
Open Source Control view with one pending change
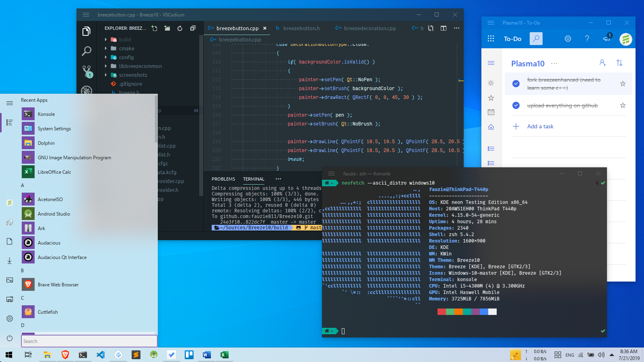coord(87,71)
